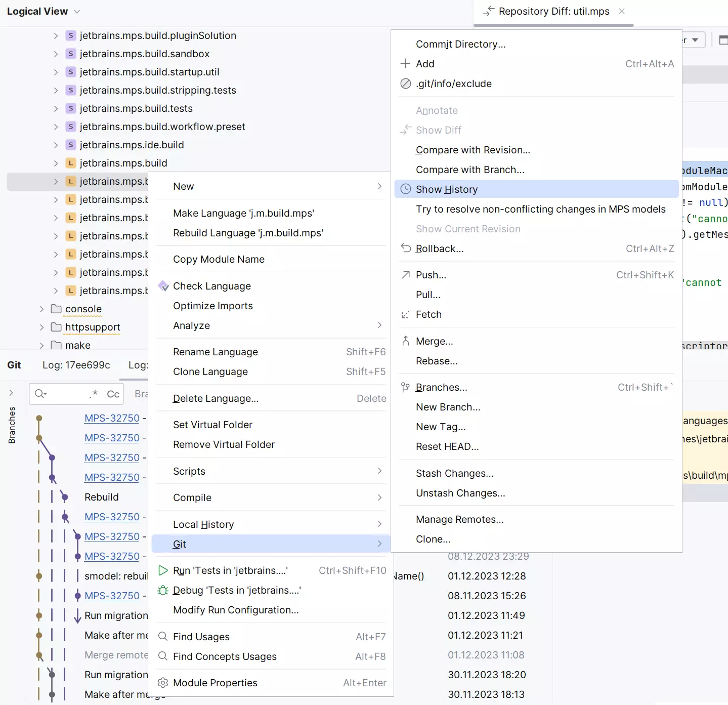Image resolution: width=728 pixels, height=705 pixels.
Task: Click the Fetch icon in Git menu
Action: tap(406, 314)
